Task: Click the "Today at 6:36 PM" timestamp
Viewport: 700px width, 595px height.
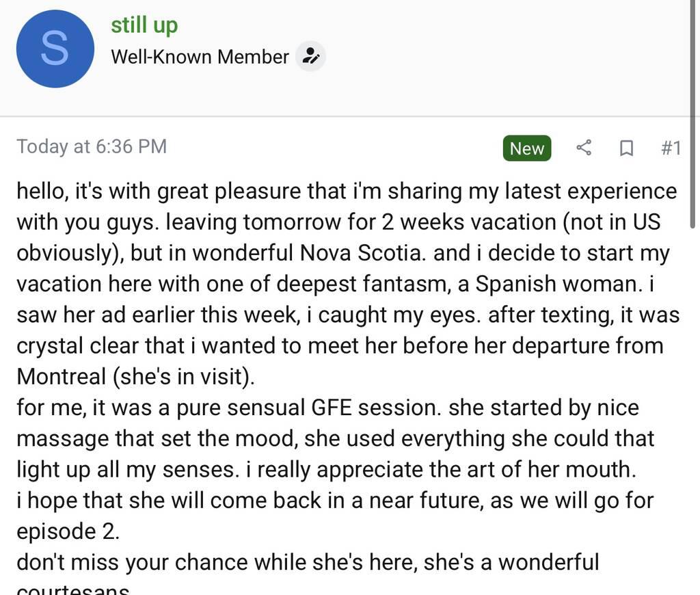Action: coord(92,146)
